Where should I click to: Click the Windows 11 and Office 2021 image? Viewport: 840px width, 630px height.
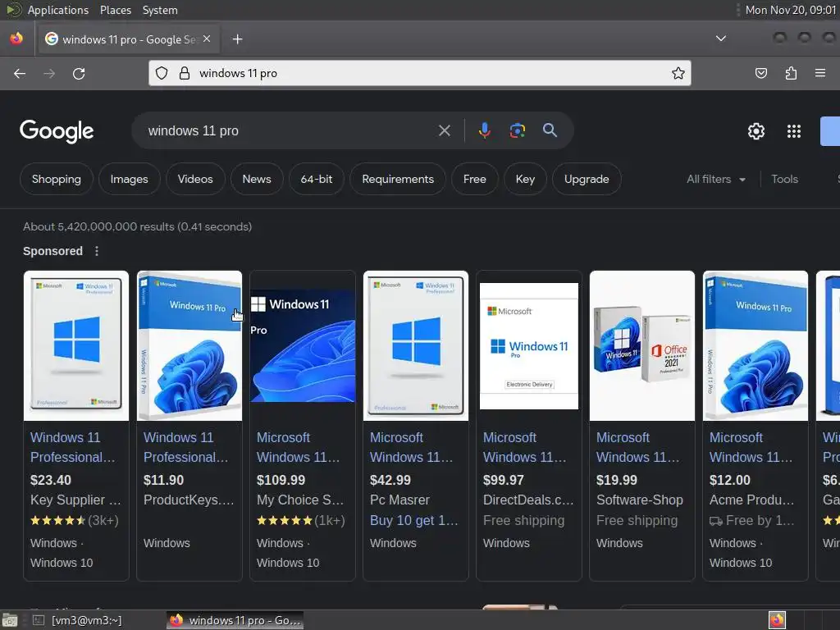coord(641,345)
